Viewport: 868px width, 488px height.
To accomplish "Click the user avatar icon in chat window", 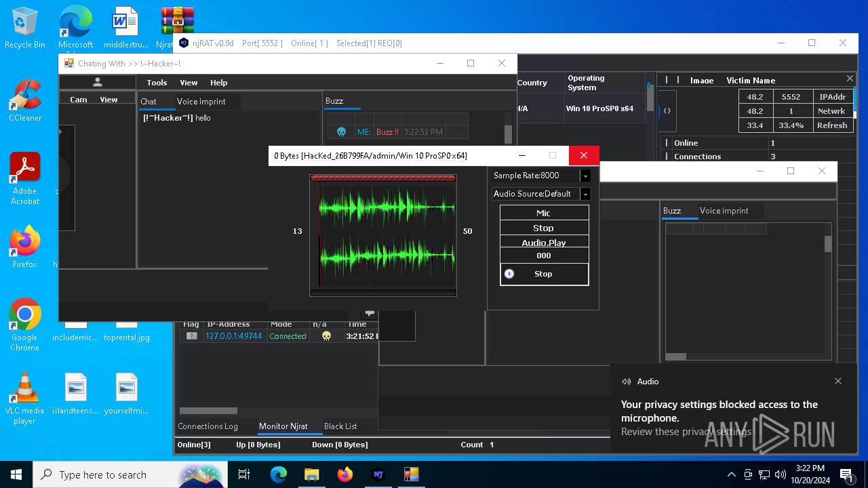I will (x=98, y=82).
